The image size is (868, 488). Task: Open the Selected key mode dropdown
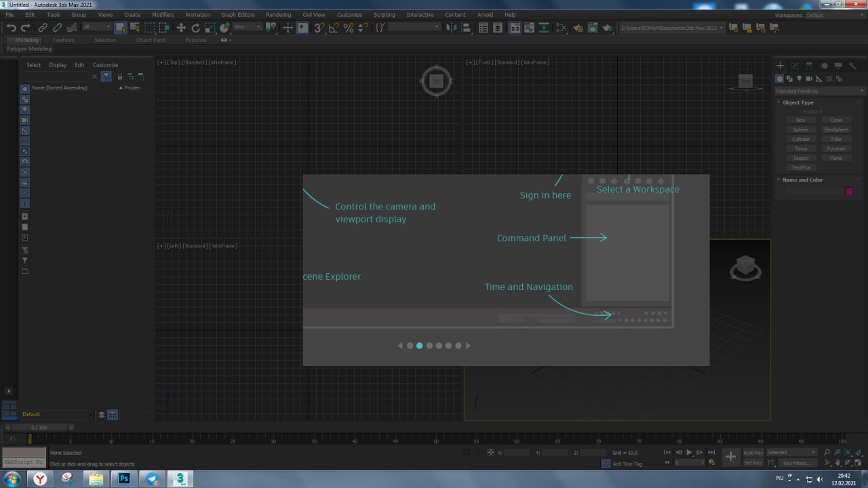(x=791, y=452)
